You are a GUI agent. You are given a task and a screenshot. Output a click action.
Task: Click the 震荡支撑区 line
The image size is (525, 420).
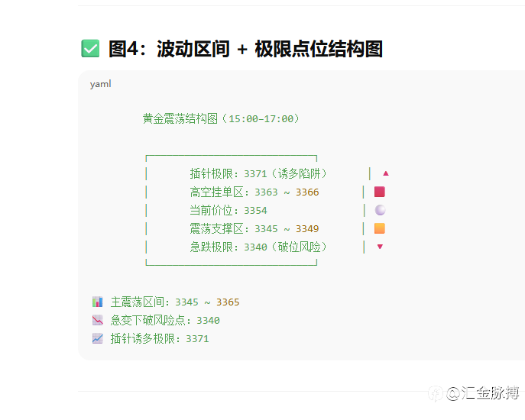pyautogui.click(x=254, y=228)
